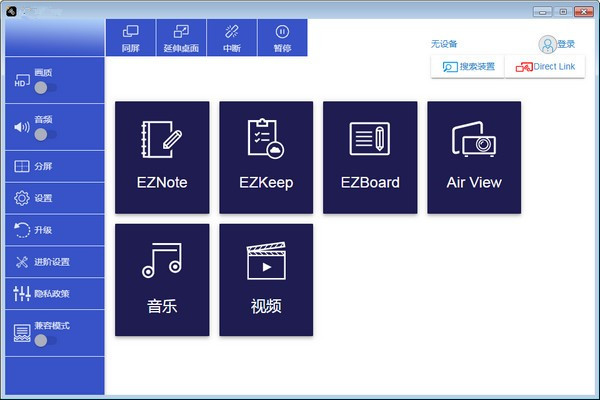
Task: Click the 登录 login link
Action: pyautogui.click(x=558, y=44)
